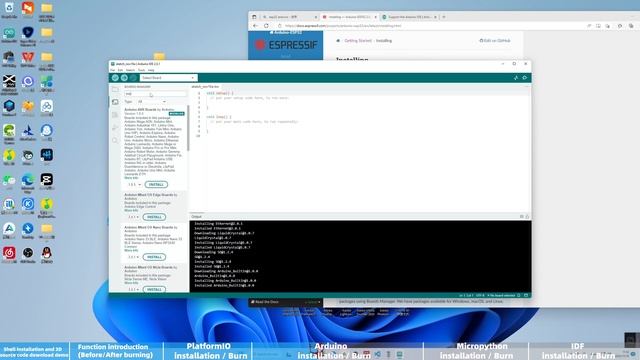This screenshot has width=640, height=360.
Task: Open the Debug icon in Arduino sidebar
Action: click(x=115, y=128)
